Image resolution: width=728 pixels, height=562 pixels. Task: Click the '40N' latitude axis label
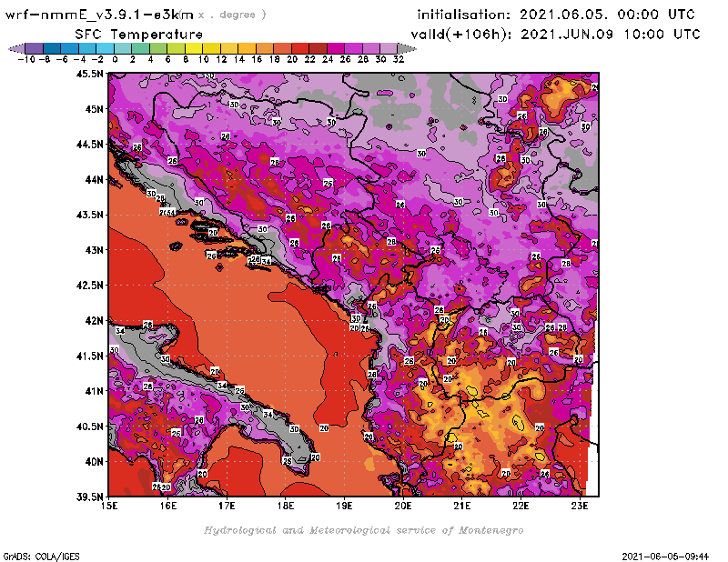94,462
